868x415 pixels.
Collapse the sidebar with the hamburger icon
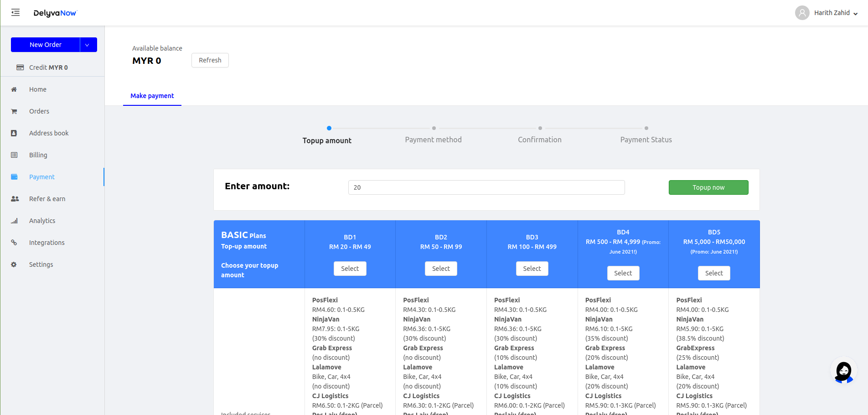(15, 13)
